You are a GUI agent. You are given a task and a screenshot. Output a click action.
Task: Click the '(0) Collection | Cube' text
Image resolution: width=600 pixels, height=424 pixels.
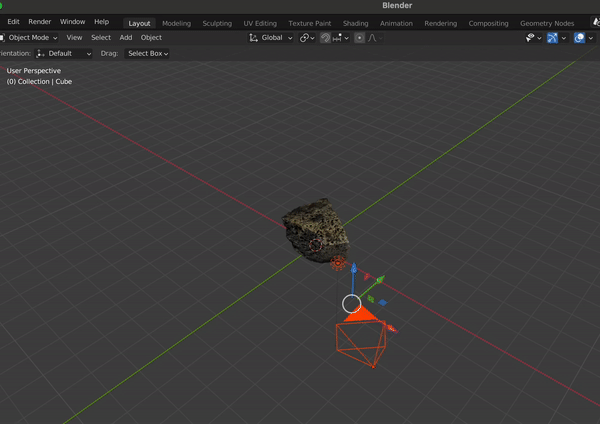tap(39, 82)
